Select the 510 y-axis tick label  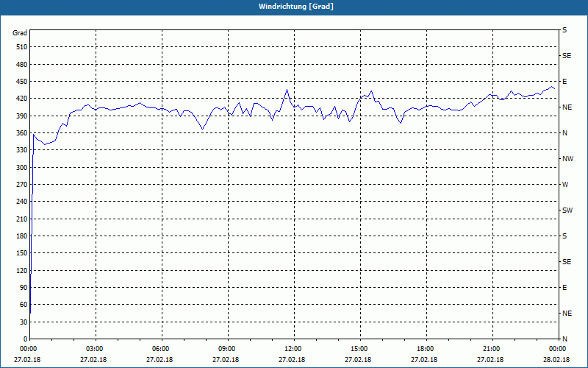(21, 47)
